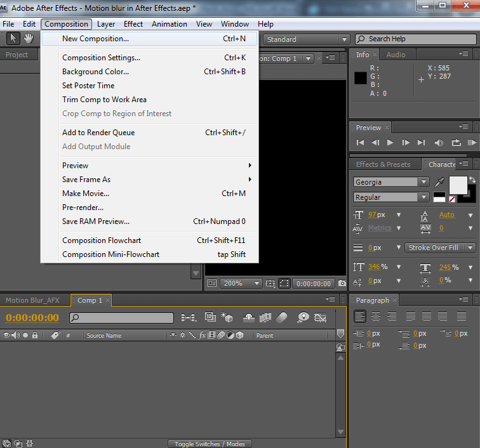Toggle region of interest in viewer

click(x=270, y=284)
